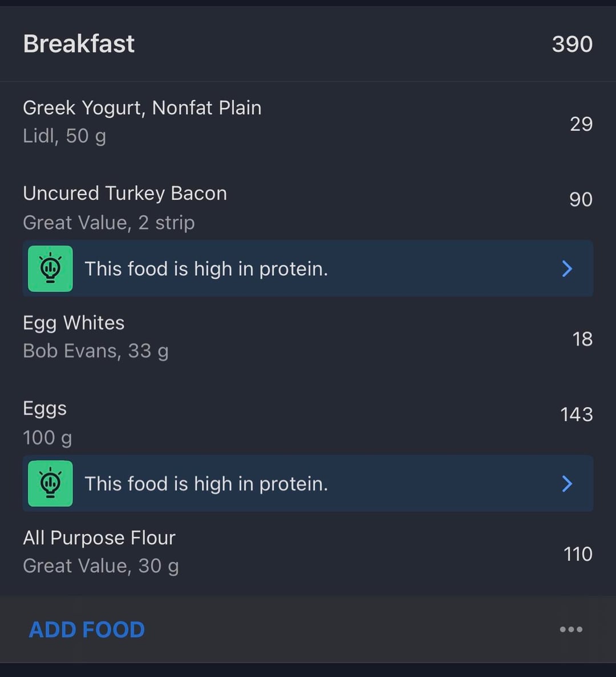
Task: Tap the 110 calorie value for Flour
Action: pyautogui.click(x=578, y=554)
